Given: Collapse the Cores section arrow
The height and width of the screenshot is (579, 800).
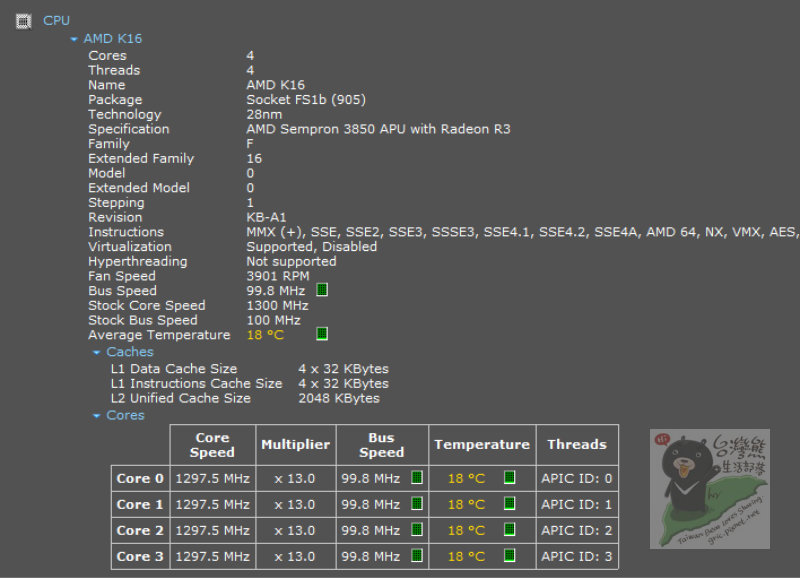Looking at the screenshot, I should point(96,416).
